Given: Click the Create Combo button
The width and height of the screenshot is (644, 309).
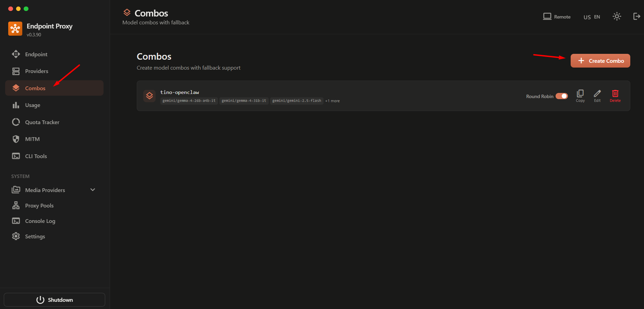Looking at the screenshot, I should (x=600, y=61).
